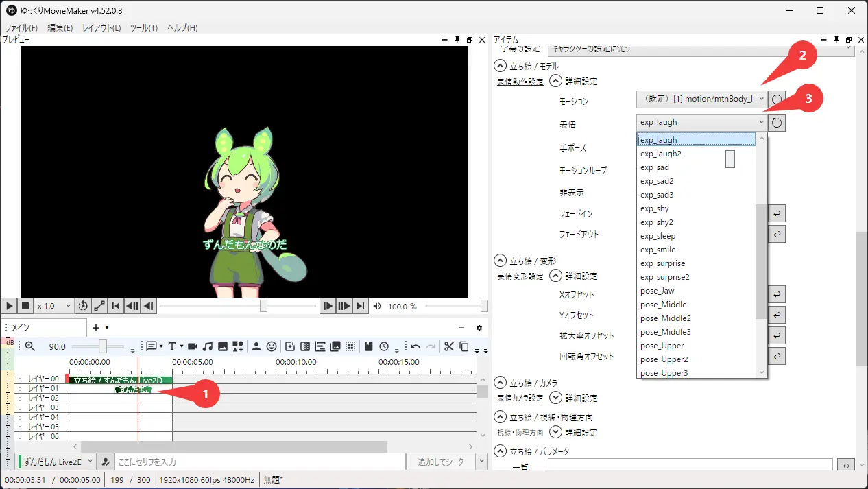Click the character settings icon beside voice selector
This screenshot has height=489, width=868.
click(105, 462)
